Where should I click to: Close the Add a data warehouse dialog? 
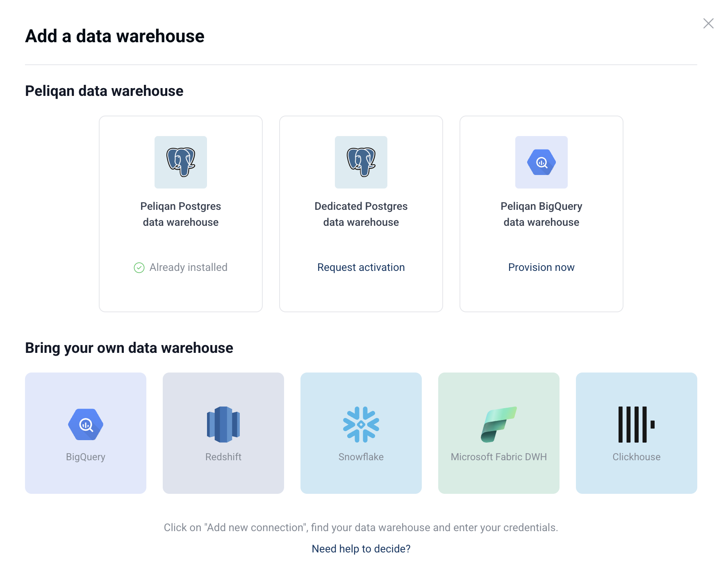pyautogui.click(x=708, y=23)
